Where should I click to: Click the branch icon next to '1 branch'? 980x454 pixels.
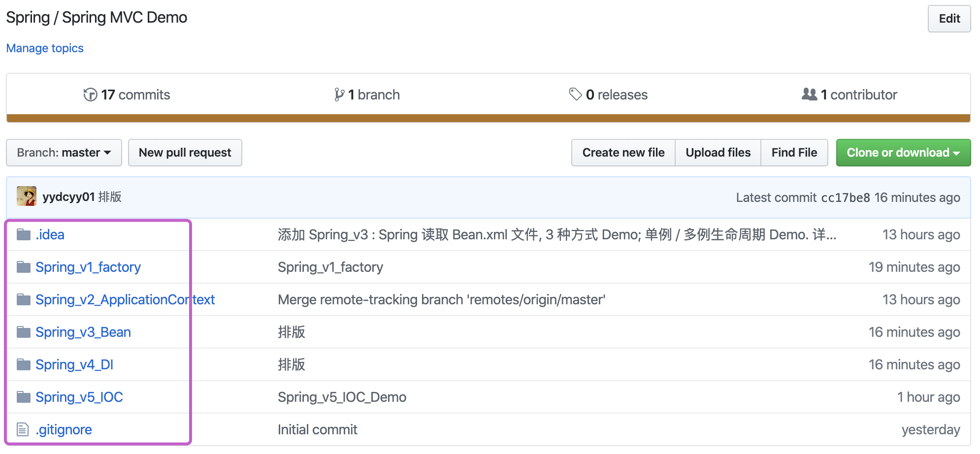point(339,95)
